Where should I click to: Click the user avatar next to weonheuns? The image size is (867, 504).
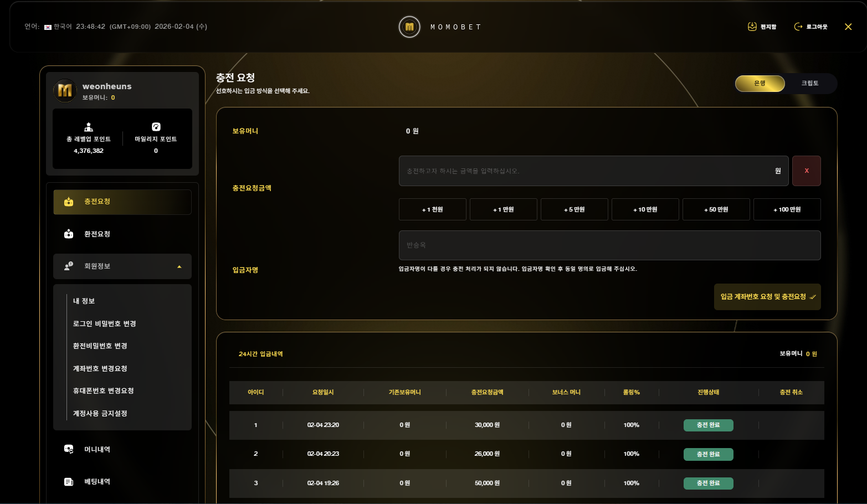pyautogui.click(x=65, y=90)
